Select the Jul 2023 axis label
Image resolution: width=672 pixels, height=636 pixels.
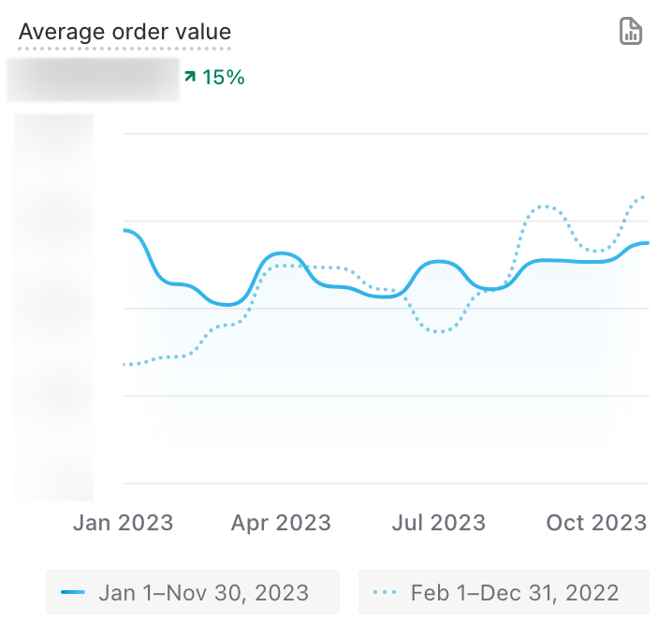[439, 522]
